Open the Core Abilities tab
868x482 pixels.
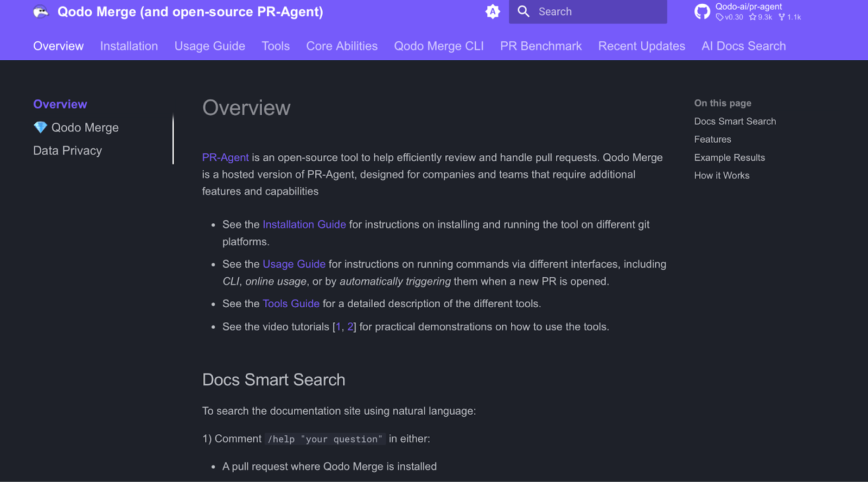(x=342, y=46)
